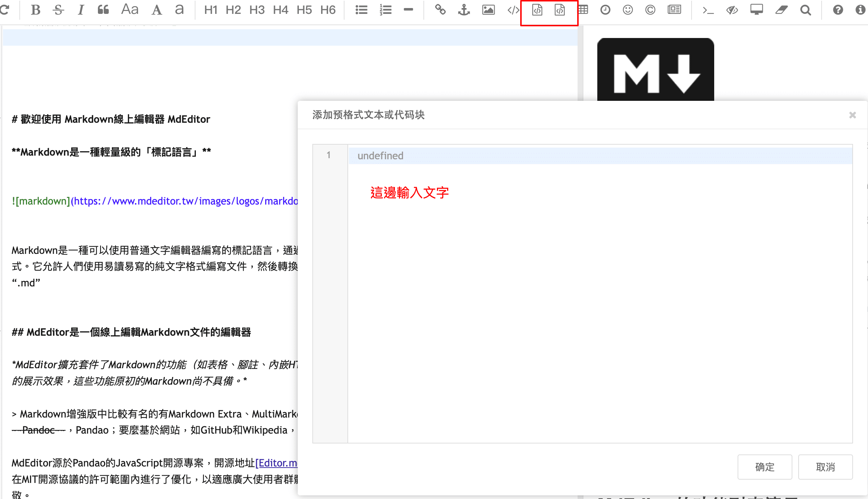The image size is (868, 499).
Task: Convert selection to uppercase A
Action: pos(157,10)
